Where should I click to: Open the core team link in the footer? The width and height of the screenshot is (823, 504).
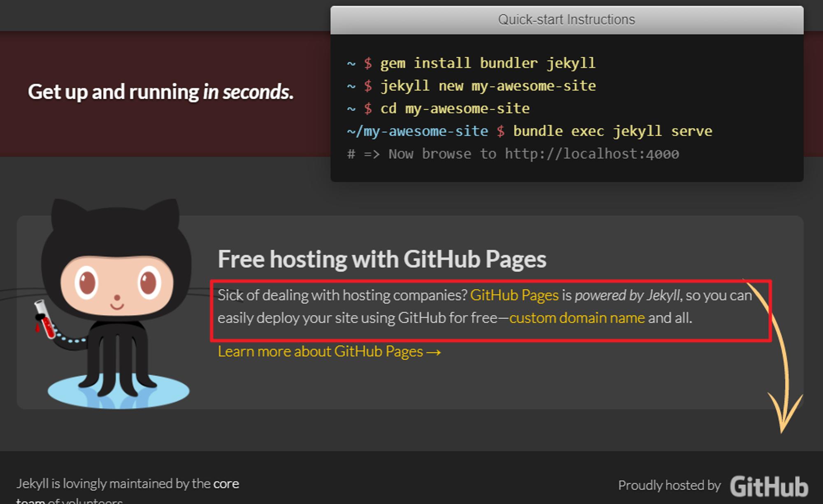click(x=226, y=484)
